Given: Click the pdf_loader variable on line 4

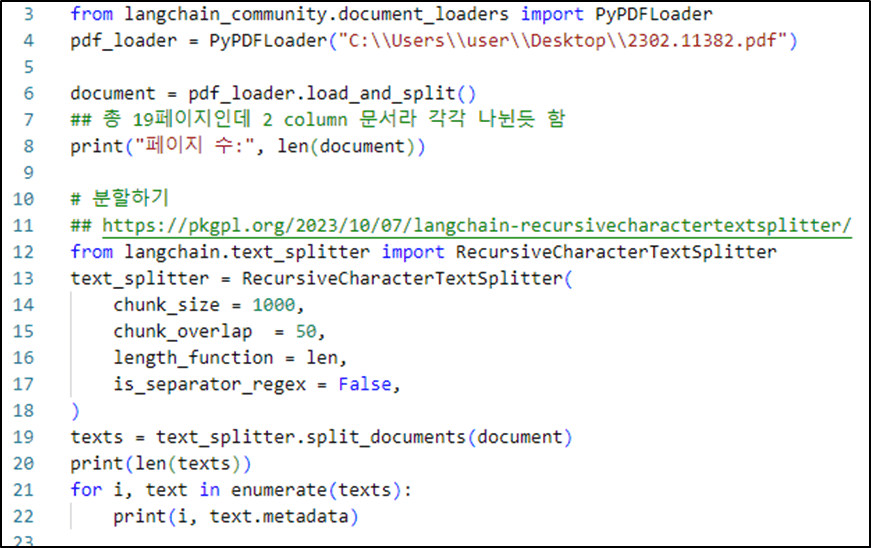Looking at the screenshot, I should 123,41.
